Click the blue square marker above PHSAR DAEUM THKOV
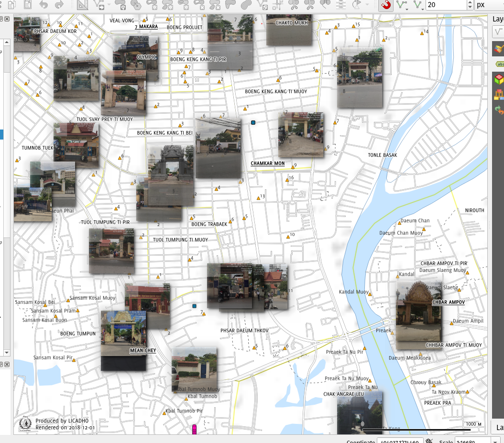The height and width of the screenshot is (443, 504). point(194,306)
